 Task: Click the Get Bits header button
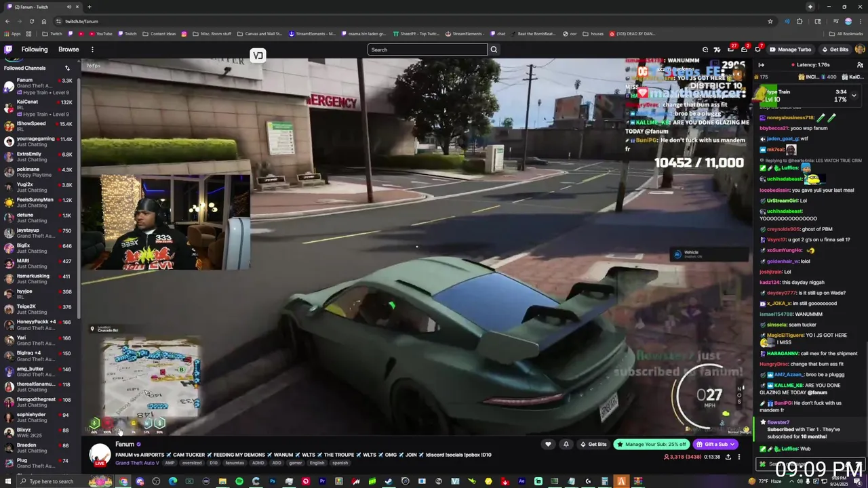coord(835,49)
